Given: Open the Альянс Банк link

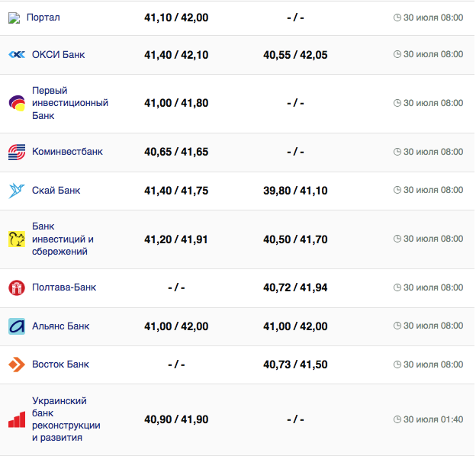Looking at the screenshot, I should click(60, 326).
